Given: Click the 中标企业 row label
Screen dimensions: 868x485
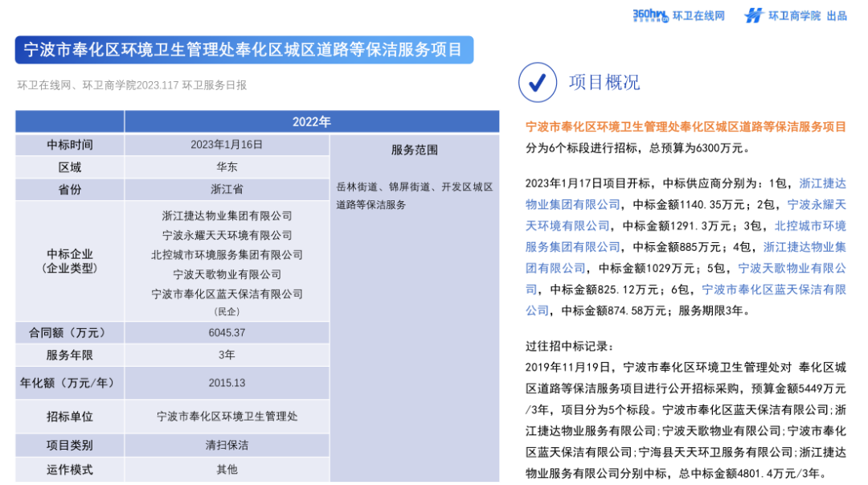Looking at the screenshot, I should 70,261.
